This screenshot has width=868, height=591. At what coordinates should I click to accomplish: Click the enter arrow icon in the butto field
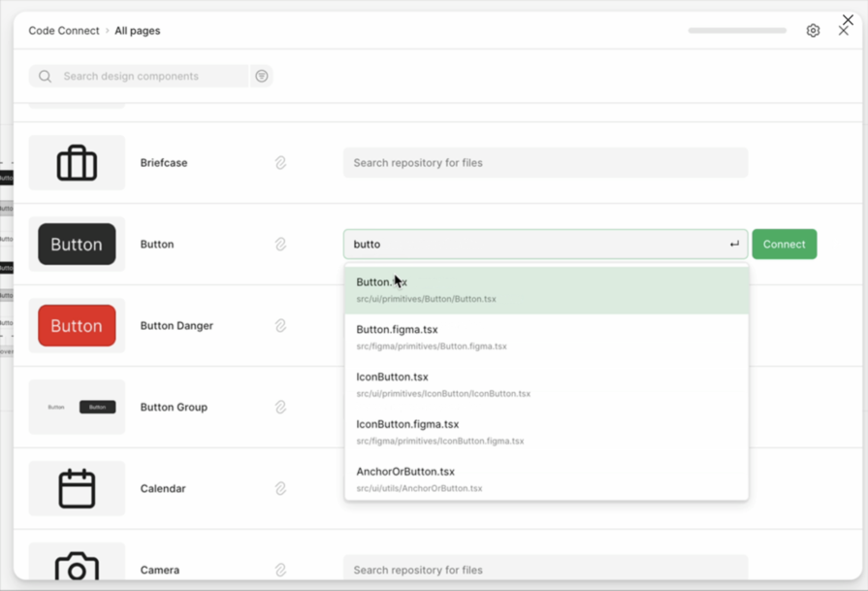click(734, 244)
